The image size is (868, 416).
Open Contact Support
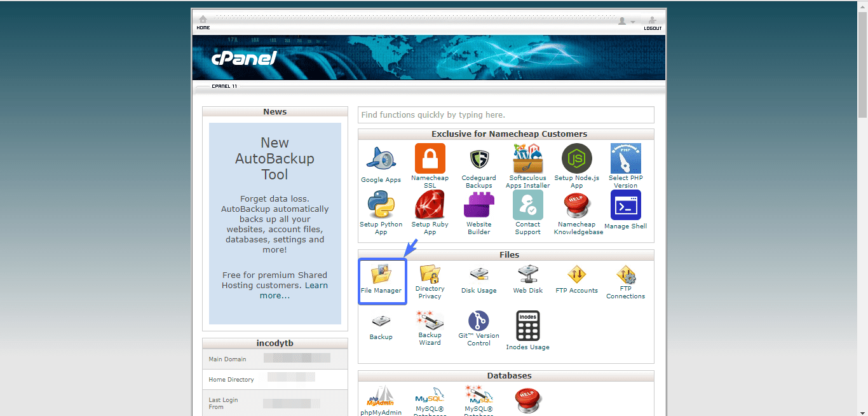coord(527,205)
